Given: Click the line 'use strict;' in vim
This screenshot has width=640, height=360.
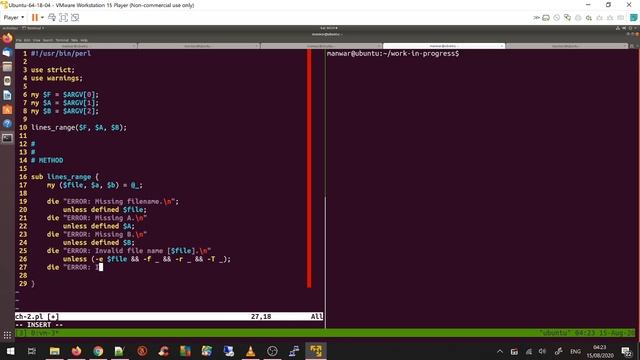Looking at the screenshot, I should point(53,70).
